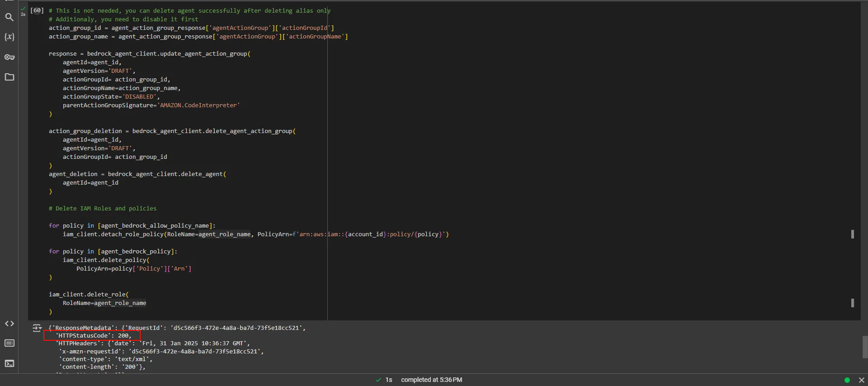
Task: Open the Terminal panel
Action: tap(9, 363)
